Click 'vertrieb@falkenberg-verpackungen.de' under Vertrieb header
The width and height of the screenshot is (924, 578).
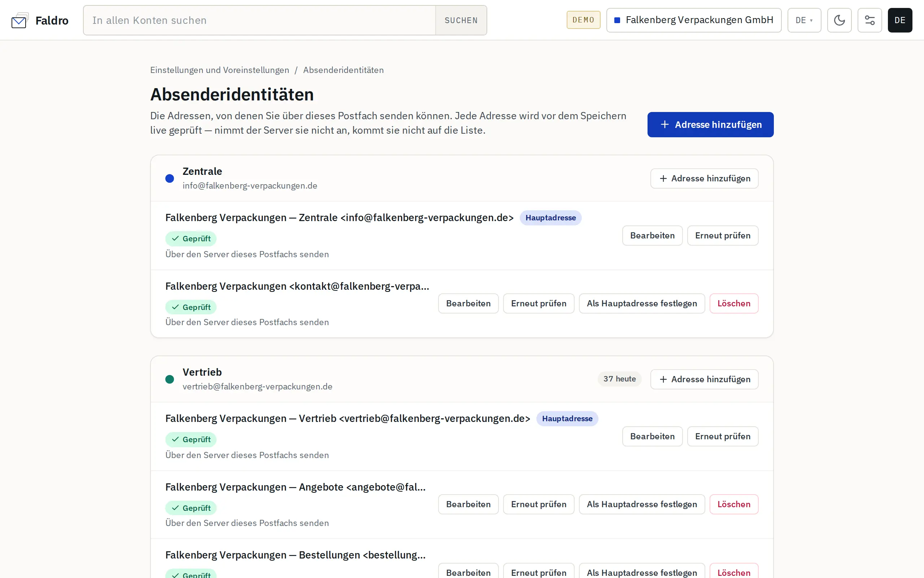257,387
